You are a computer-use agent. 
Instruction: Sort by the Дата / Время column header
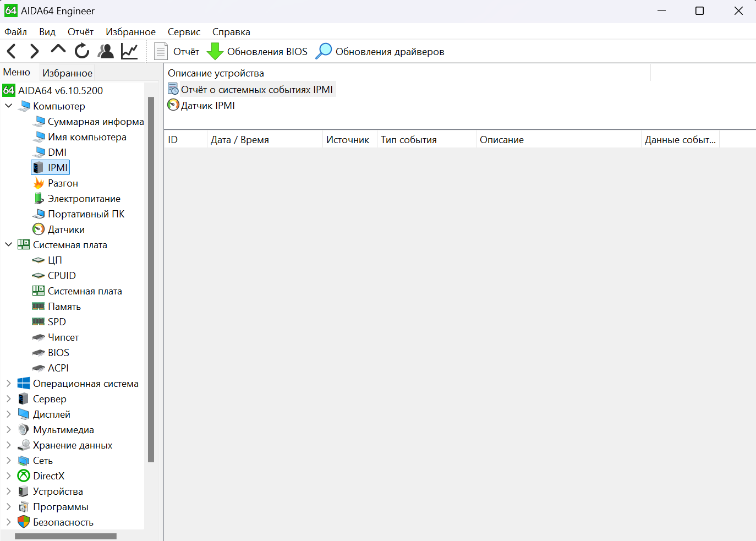point(265,139)
